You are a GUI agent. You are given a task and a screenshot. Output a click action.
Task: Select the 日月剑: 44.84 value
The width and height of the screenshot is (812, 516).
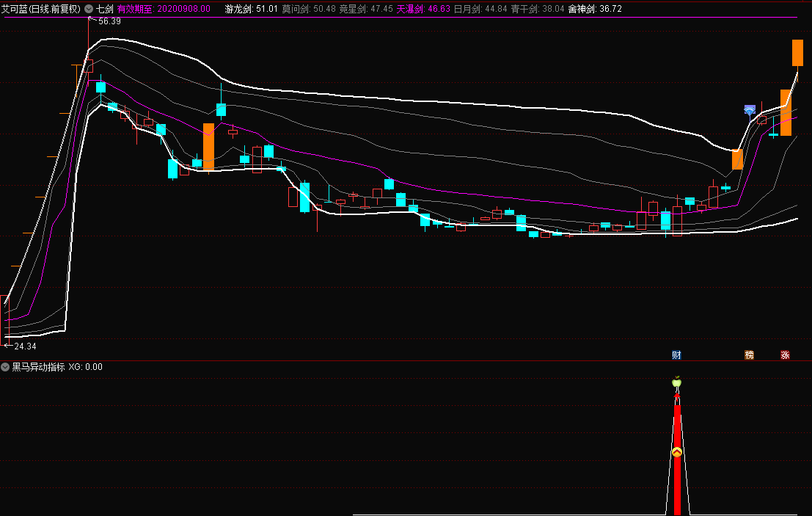tap(480, 9)
